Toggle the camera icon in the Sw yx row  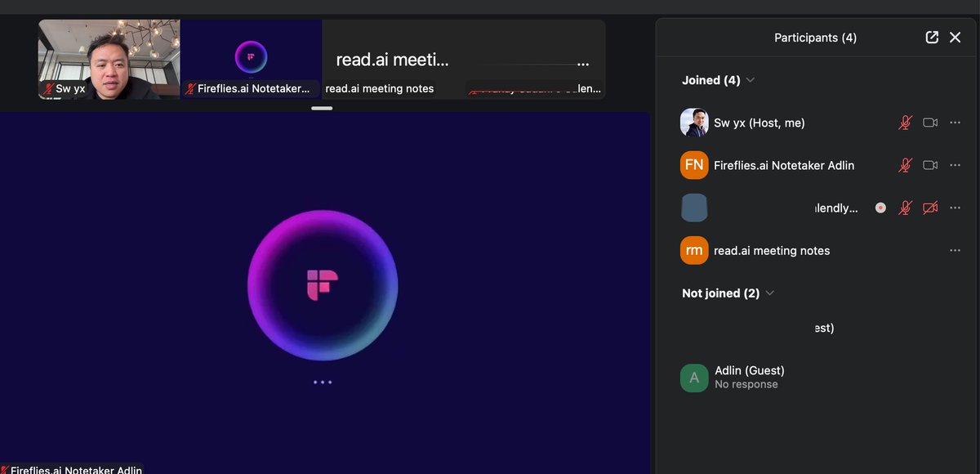pos(930,123)
